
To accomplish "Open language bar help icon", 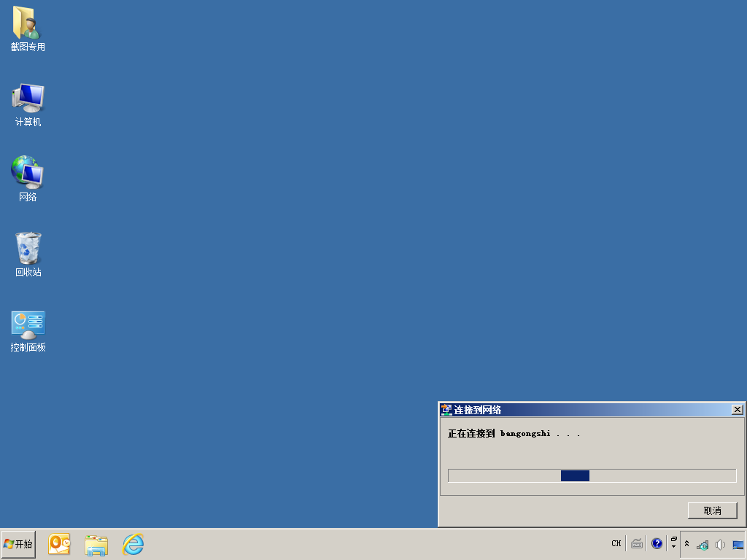I will tap(657, 543).
